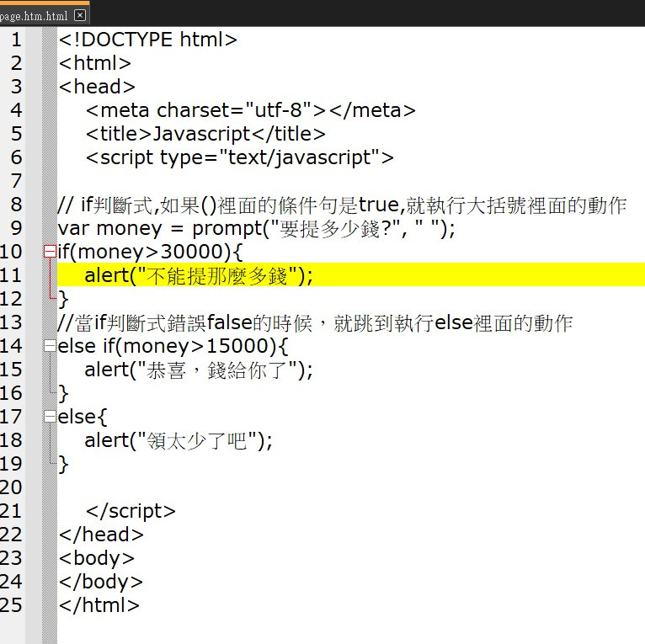Select the page.htm.html file tab

(x=45, y=15)
